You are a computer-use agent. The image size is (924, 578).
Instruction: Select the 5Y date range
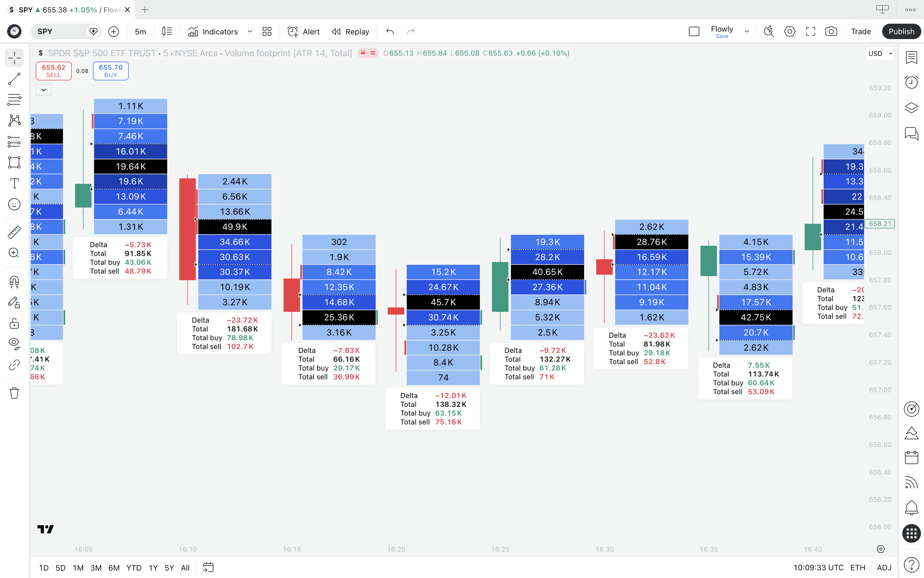(x=169, y=568)
